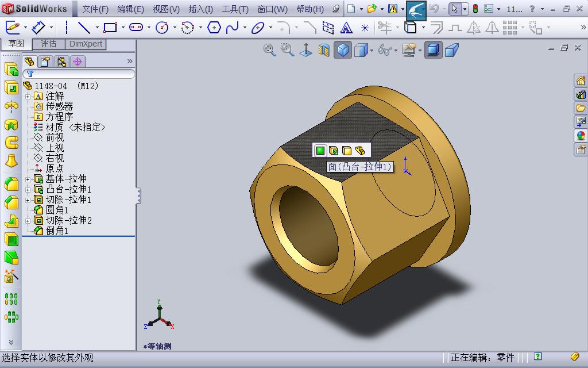Open the 窗口(W) menu
The width and height of the screenshot is (588, 368).
point(273,9)
